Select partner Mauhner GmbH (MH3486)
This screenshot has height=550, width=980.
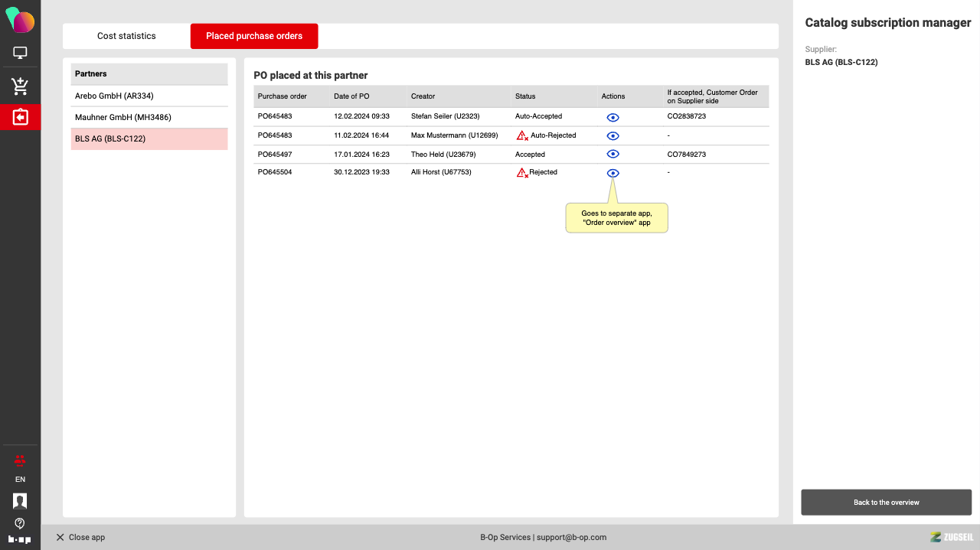coord(149,117)
